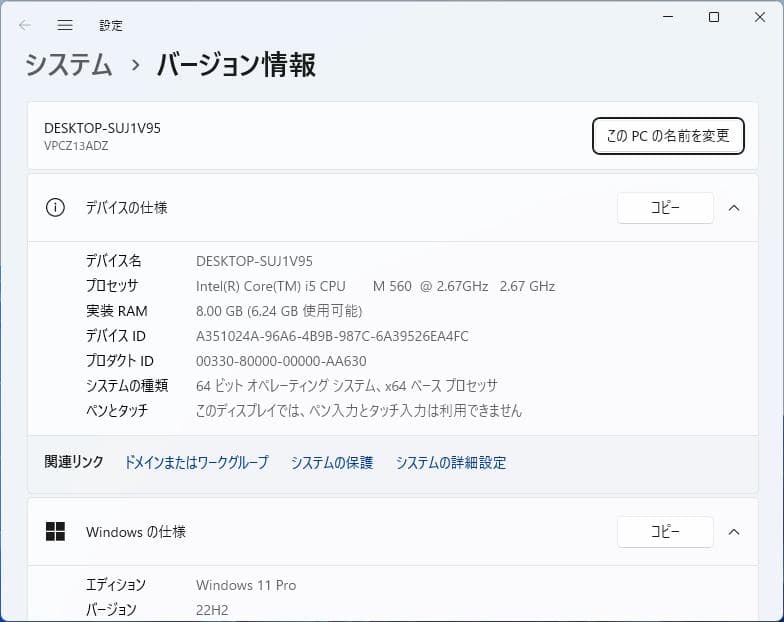Click the Windows の仕様 section heading
784x622 pixels.
tap(136, 532)
